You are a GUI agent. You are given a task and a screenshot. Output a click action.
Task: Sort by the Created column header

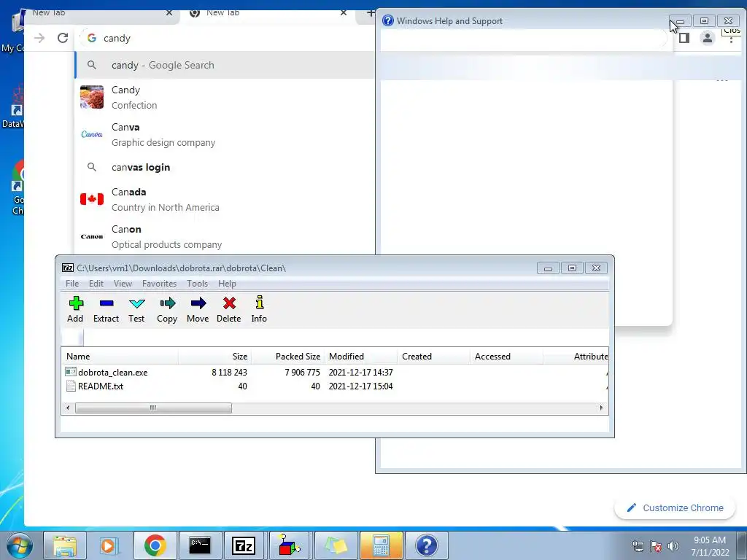point(433,356)
